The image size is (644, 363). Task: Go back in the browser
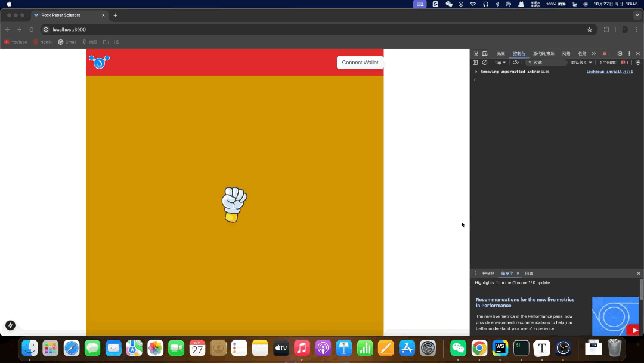point(7,30)
